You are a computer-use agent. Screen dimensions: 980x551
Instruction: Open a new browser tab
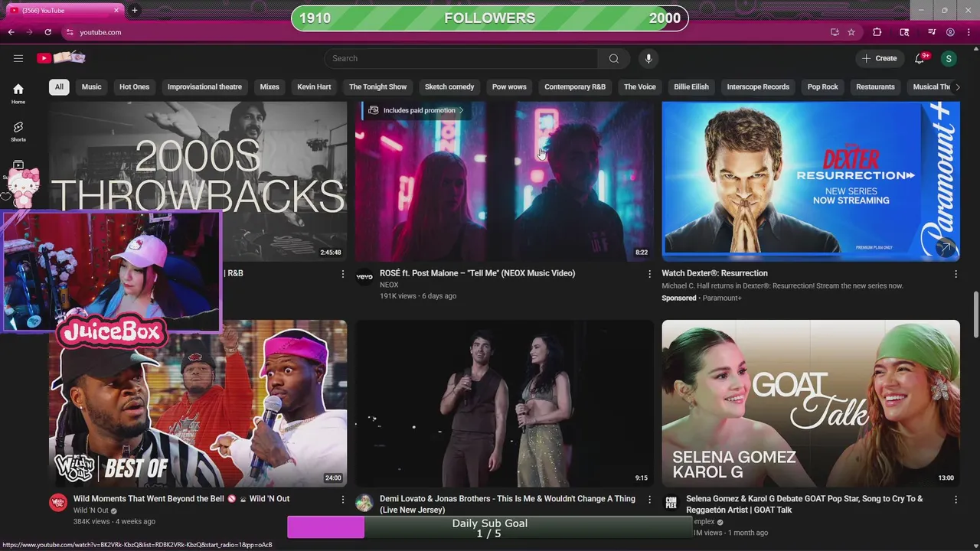(x=135, y=11)
